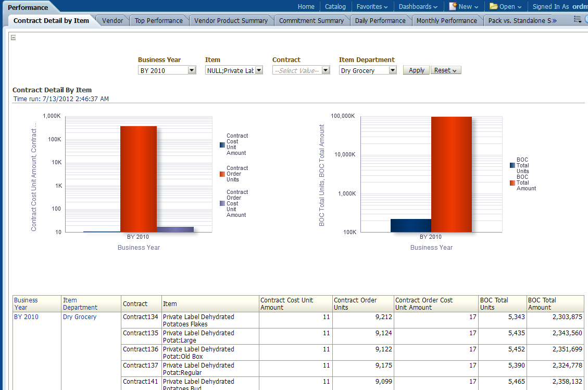Open the Contract select value dropdown

326,70
